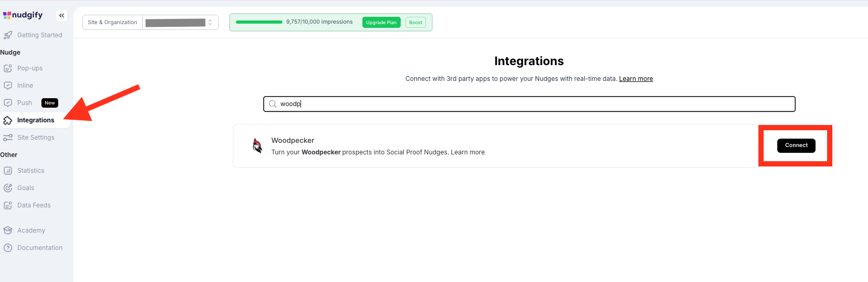Click the Site Settings sliders icon
The width and height of the screenshot is (868, 282).
pos(8,138)
